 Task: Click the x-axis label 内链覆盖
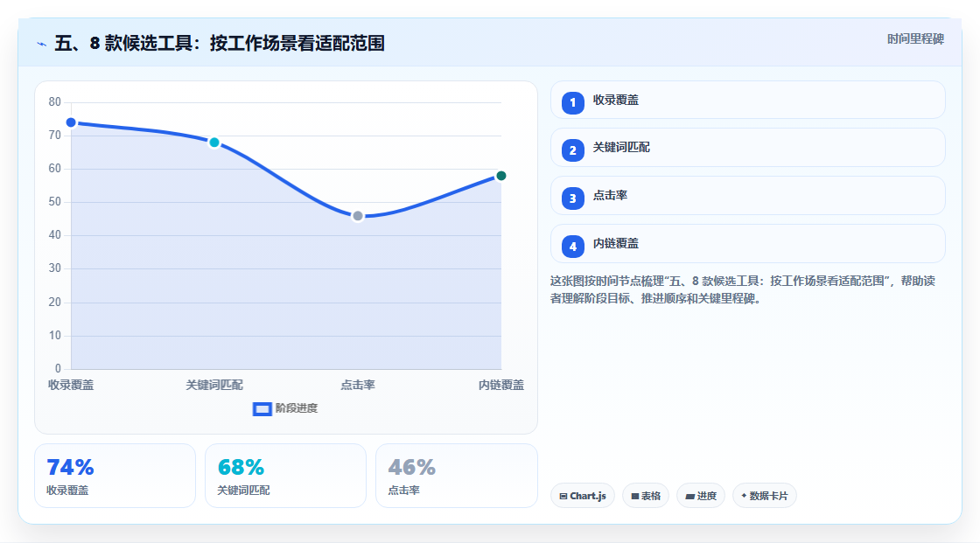point(501,385)
